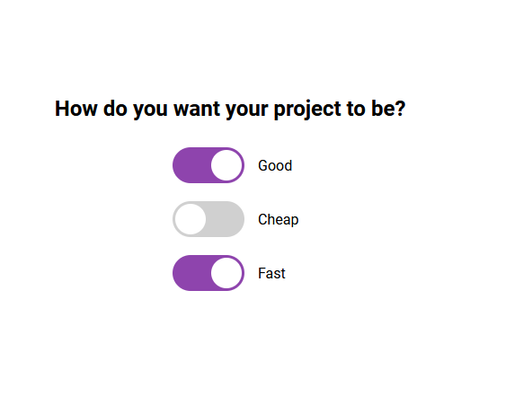Viewport: 532px width, 414px height.
Task: Click the Good label text
Action: click(x=275, y=165)
